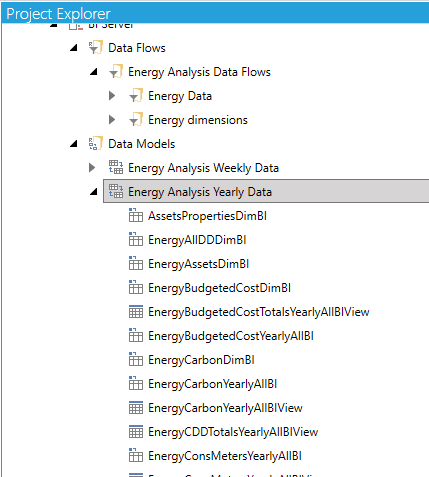Collapse the Data Flows node

tap(74, 48)
